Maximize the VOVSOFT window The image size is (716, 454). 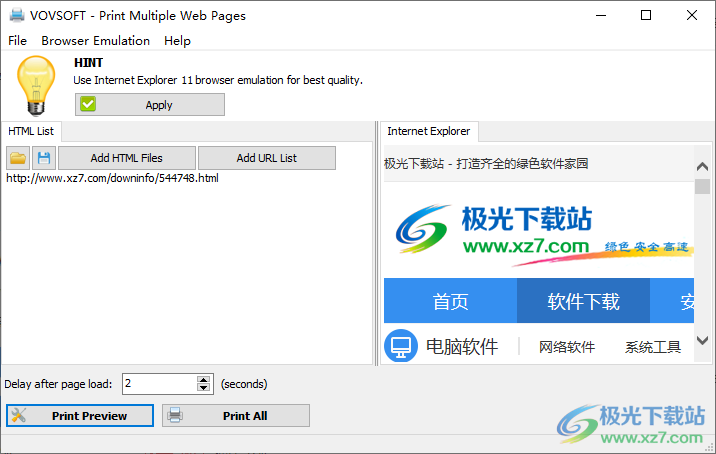pos(646,16)
